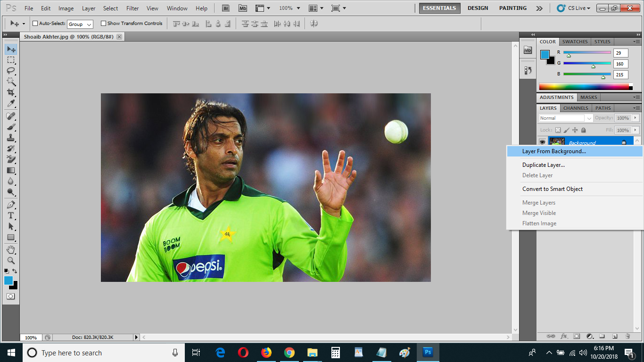Select the Horizontal Type tool

(11, 214)
